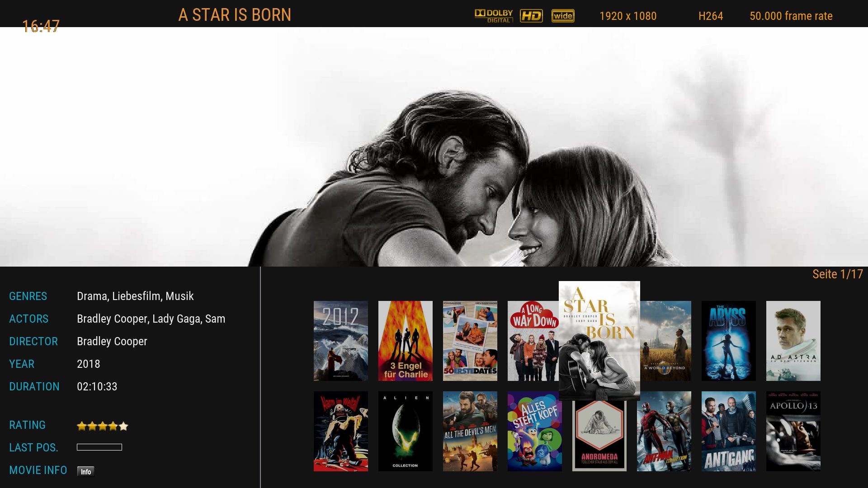The height and width of the screenshot is (488, 868).
Task: Open the Ant-Man Collection poster
Action: [664, 431]
